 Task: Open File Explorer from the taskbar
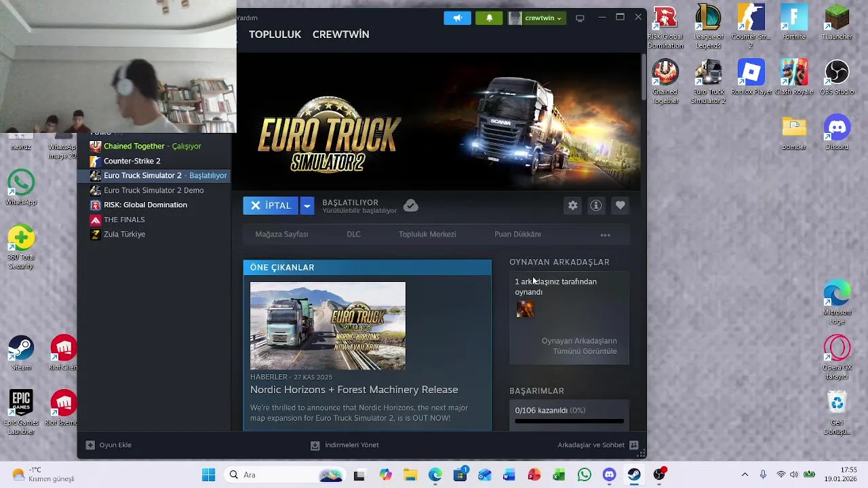410,475
